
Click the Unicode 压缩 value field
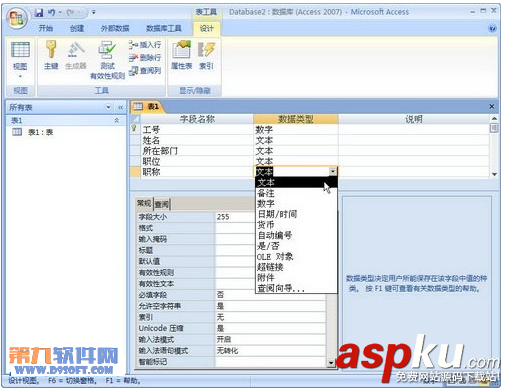(270, 328)
